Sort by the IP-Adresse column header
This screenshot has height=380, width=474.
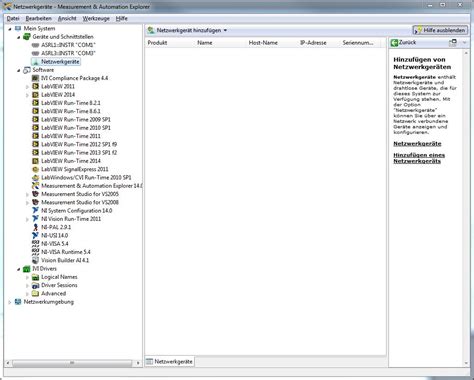318,43
